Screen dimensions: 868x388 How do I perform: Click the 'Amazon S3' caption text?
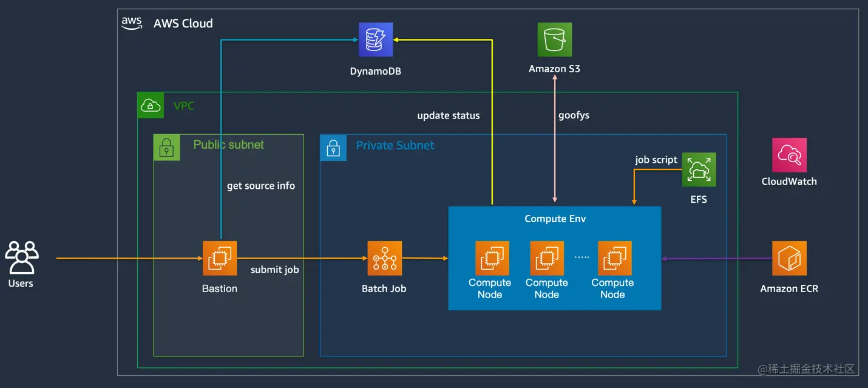tap(554, 69)
